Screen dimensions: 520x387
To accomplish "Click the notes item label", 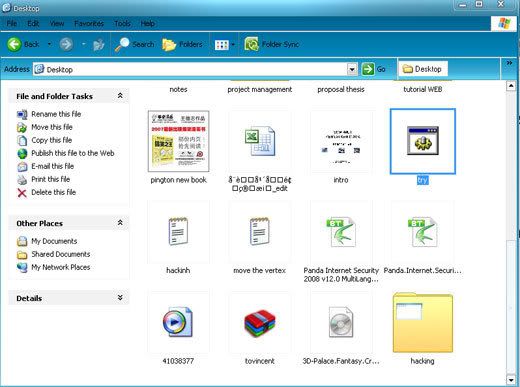I will 178,89.
